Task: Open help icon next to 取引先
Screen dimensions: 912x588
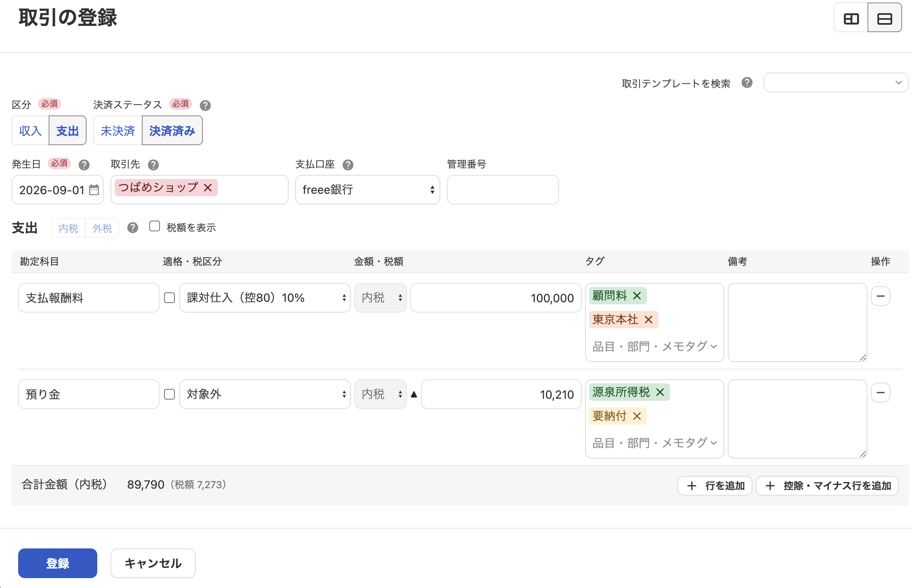Action: click(x=153, y=165)
